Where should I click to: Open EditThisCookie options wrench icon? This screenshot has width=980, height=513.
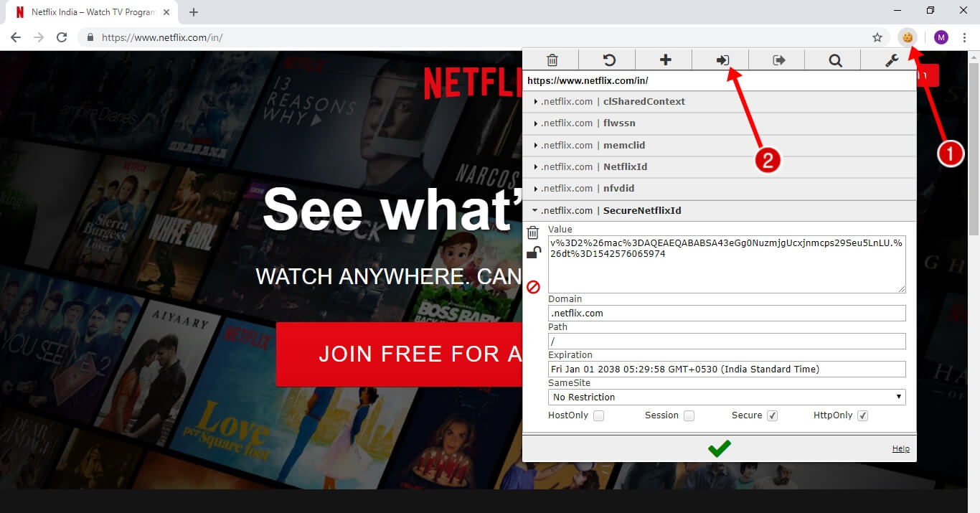click(892, 60)
